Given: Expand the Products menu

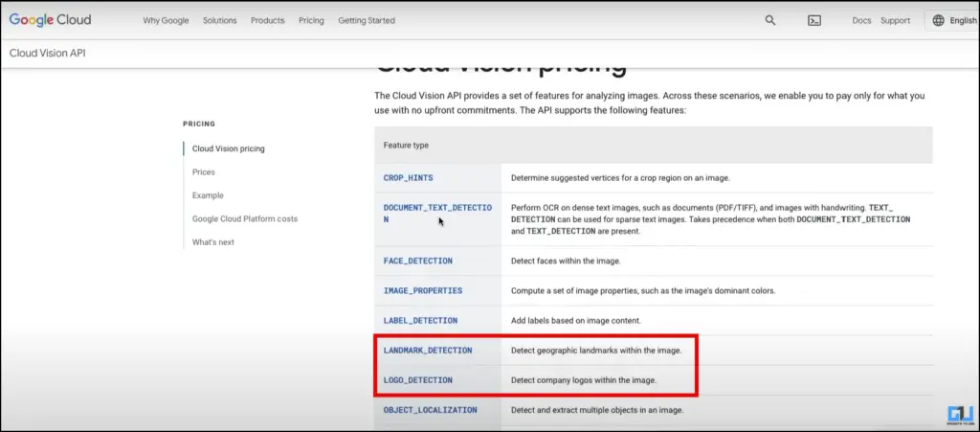Looking at the screenshot, I should 268,20.
